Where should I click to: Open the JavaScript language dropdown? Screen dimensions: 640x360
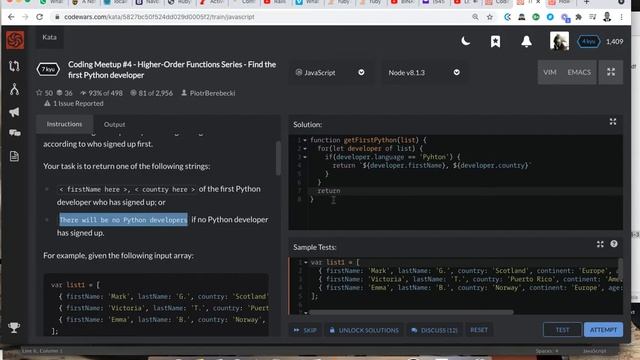330,73
